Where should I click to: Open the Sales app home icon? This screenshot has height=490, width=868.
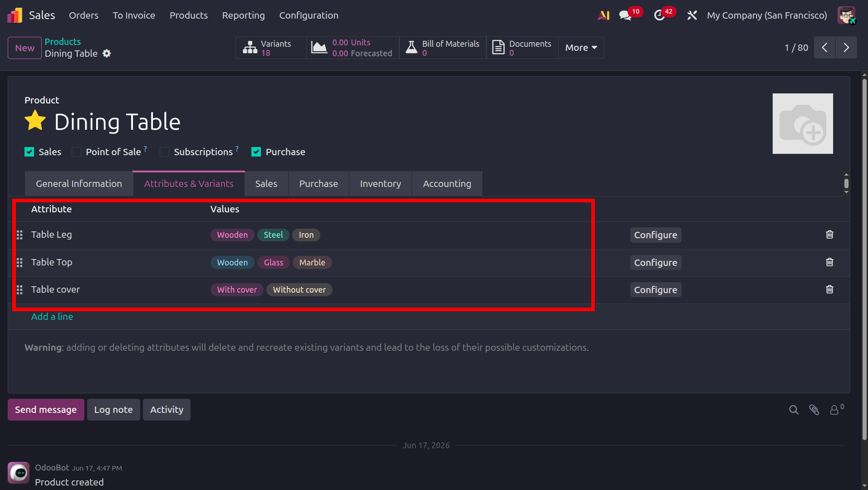15,15
